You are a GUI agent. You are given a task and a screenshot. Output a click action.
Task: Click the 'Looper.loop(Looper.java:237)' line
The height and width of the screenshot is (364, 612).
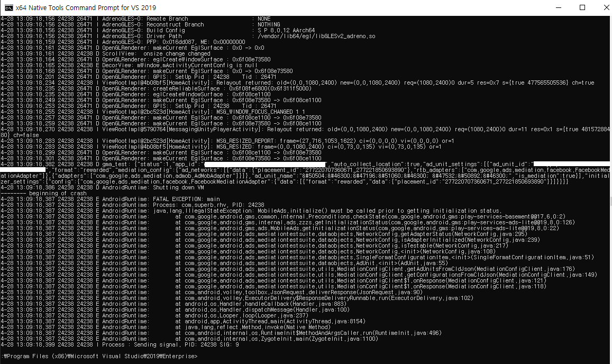coord(154,315)
